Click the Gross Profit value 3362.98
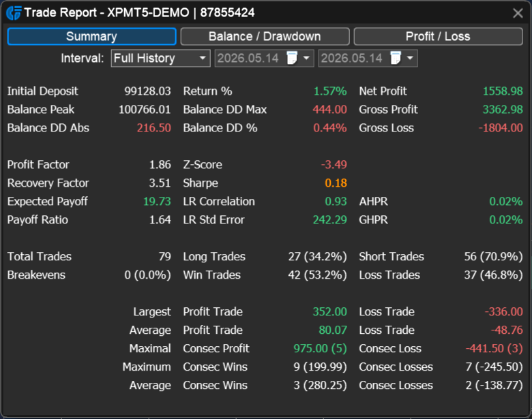 (x=503, y=110)
